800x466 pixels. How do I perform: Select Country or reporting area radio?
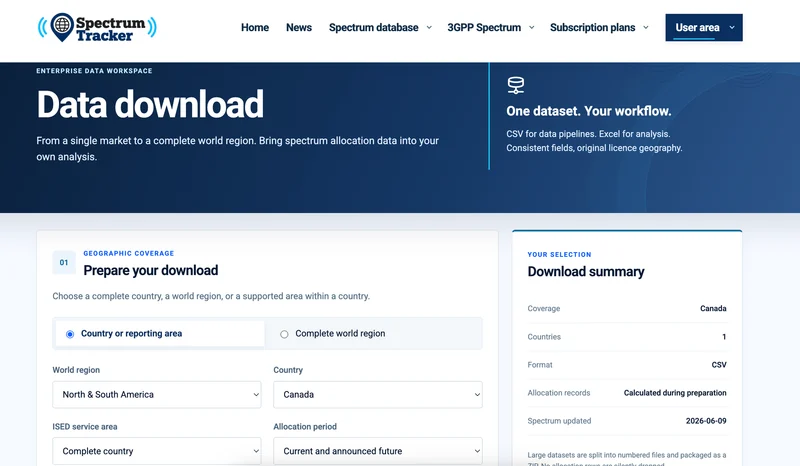pyautogui.click(x=70, y=334)
